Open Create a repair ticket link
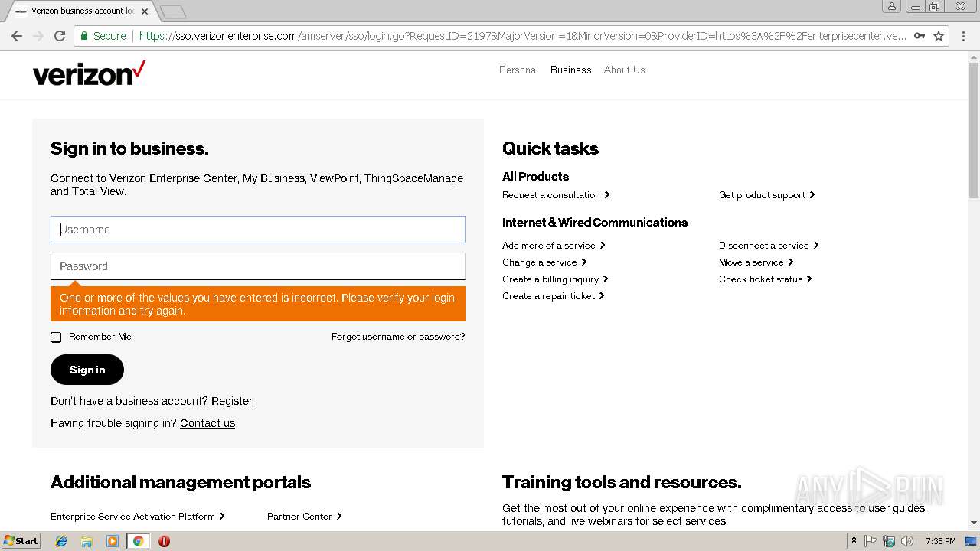 point(554,296)
